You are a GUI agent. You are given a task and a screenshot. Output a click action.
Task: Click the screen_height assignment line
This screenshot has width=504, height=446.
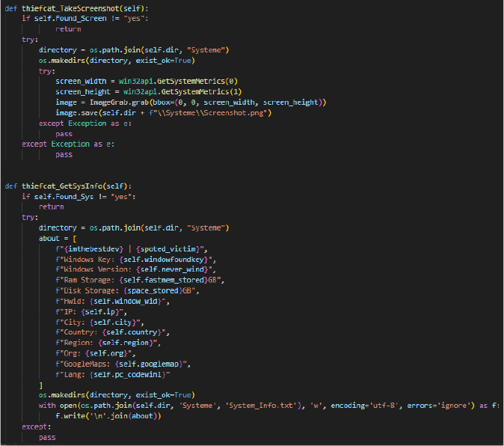[149, 91]
